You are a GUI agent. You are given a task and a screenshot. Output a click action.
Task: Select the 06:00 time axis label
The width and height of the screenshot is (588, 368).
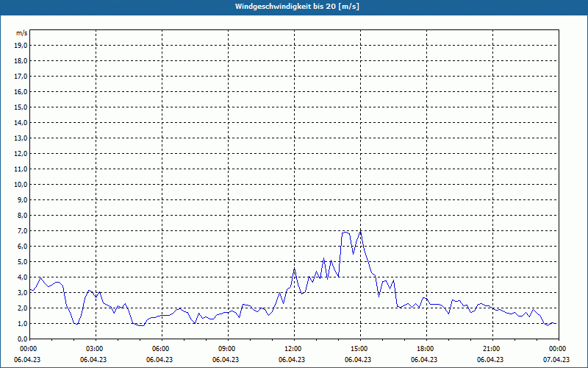(x=162, y=349)
